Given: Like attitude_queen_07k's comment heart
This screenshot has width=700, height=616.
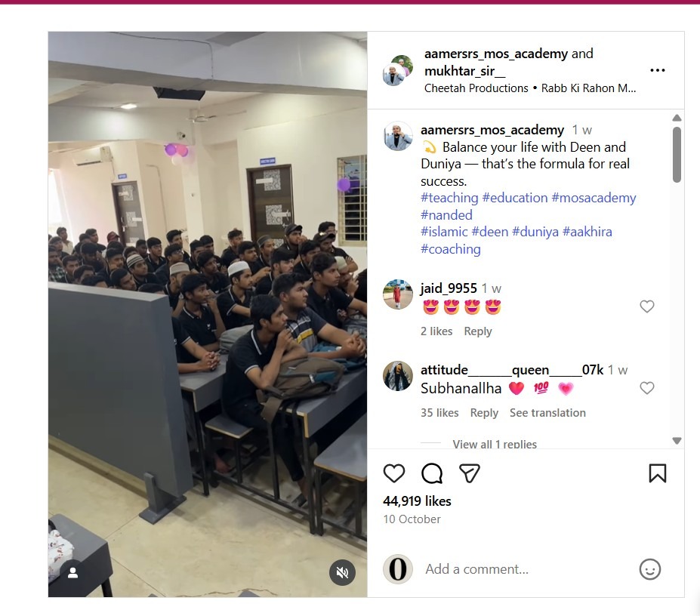Looking at the screenshot, I should (647, 388).
